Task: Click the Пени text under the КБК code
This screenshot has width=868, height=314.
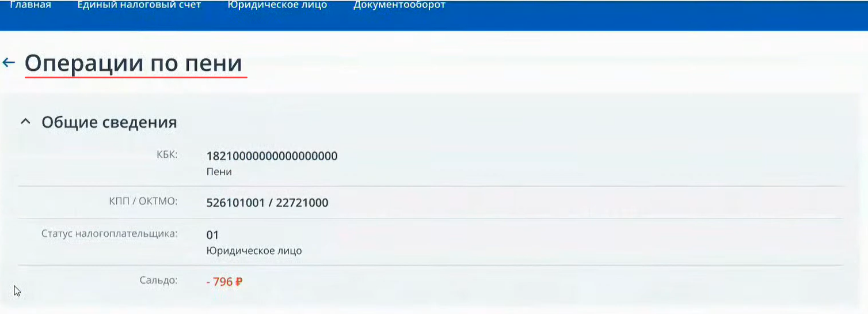Action: [219, 172]
